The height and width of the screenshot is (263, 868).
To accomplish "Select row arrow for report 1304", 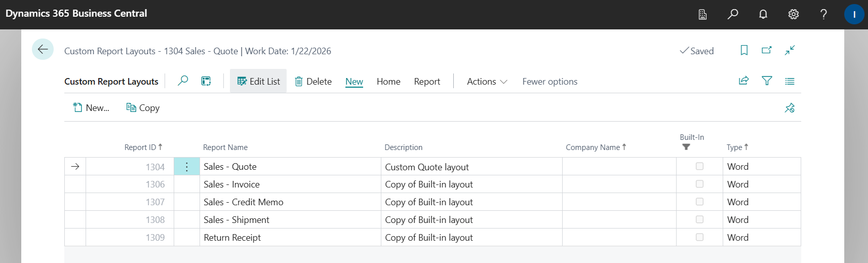I will pyautogui.click(x=75, y=167).
